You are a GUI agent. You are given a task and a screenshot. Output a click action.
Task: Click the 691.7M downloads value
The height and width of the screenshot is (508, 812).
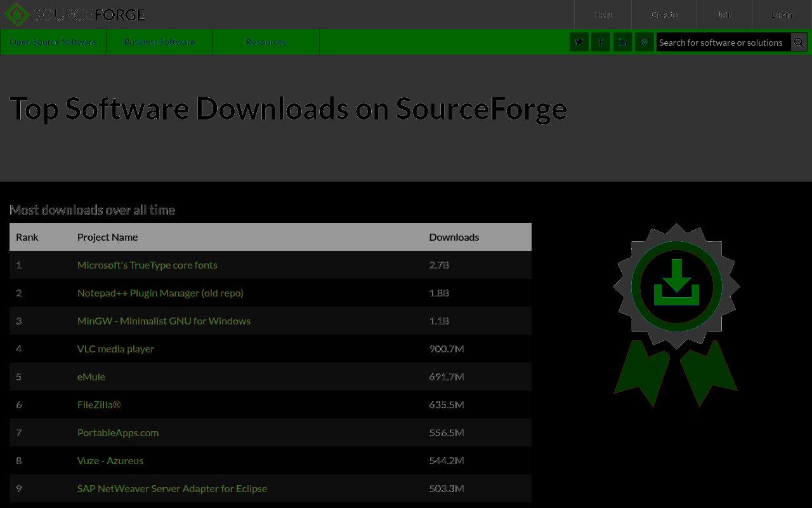[447, 377]
